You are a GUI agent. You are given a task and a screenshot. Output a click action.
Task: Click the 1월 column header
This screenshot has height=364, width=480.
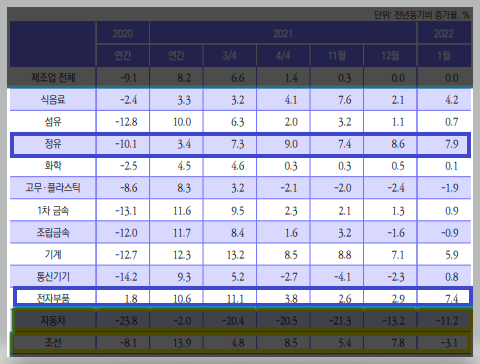coord(444,55)
